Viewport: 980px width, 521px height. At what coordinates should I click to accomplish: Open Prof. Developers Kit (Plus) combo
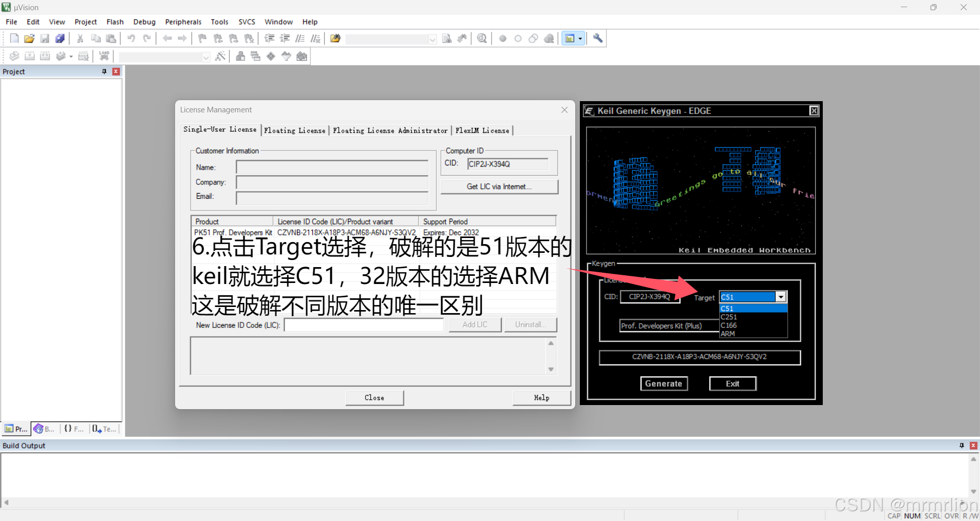tap(669, 326)
